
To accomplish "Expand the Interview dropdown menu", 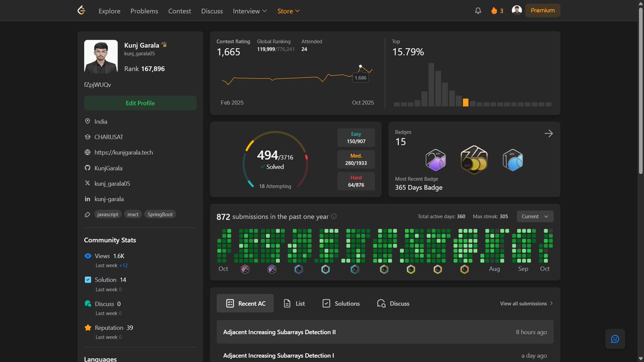I will coord(250,11).
